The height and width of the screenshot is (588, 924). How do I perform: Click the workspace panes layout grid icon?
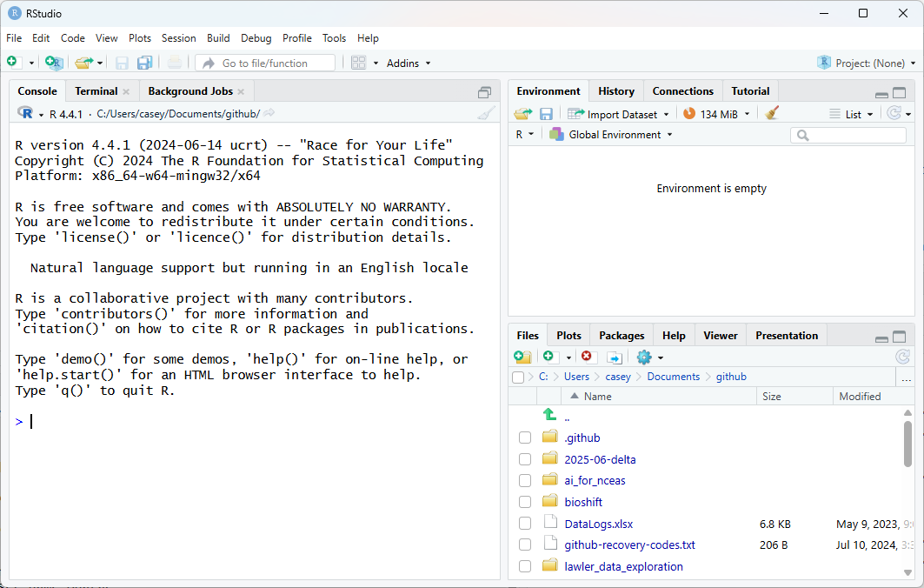point(358,63)
